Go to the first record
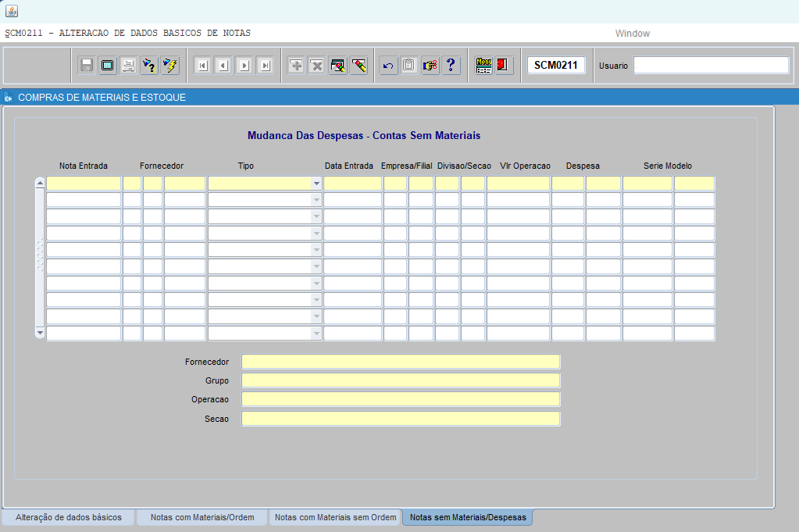799x532 pixels. (x=202, y=66)
